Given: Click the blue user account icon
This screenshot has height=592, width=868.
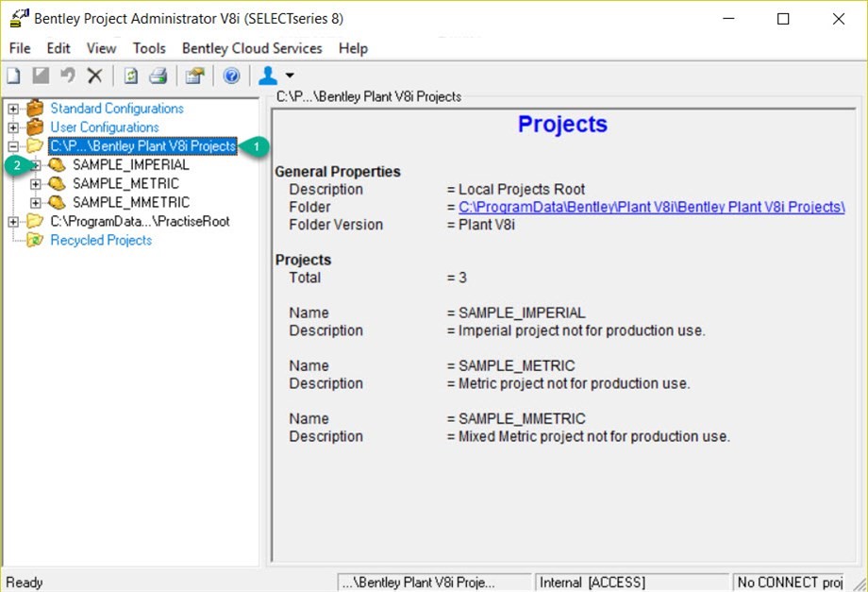Looking at the screenshot, I should pos(265,76).
